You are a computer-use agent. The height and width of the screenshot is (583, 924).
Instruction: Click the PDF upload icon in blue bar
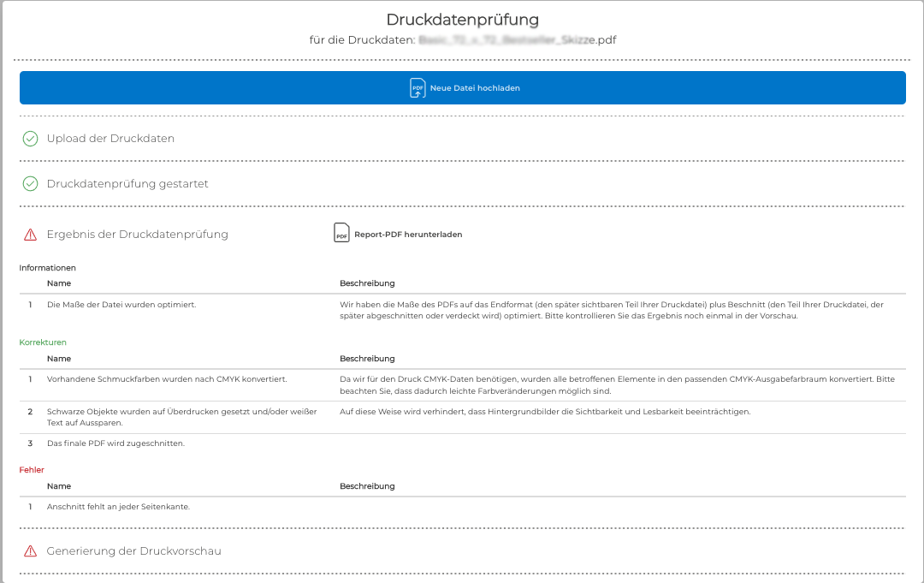418,88
